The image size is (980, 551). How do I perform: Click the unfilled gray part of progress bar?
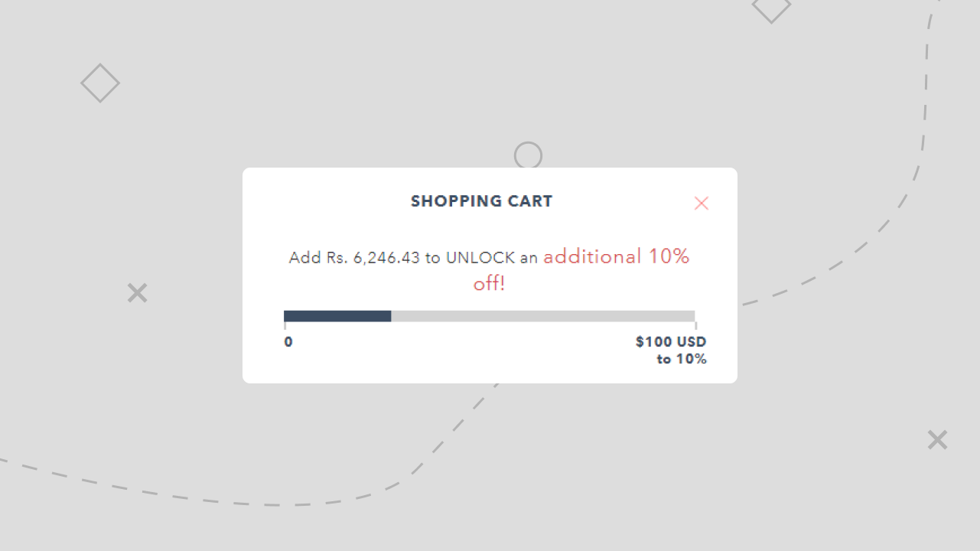point(543,316)
